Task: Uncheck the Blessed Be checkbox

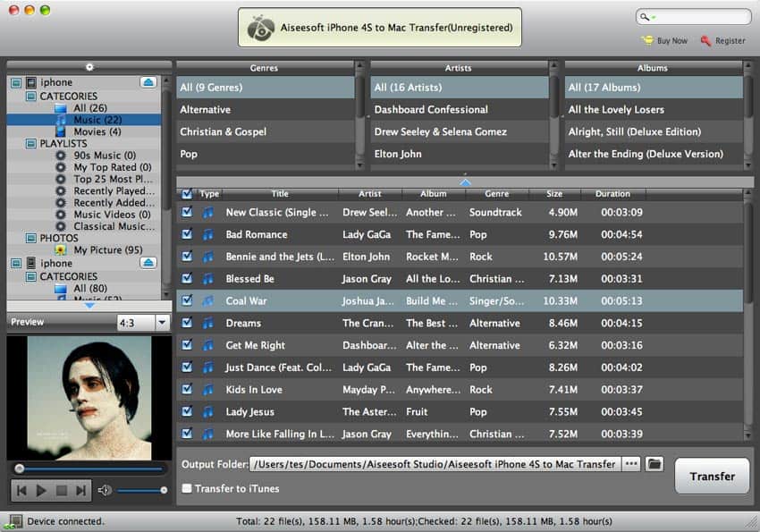Action: (187, 278)
